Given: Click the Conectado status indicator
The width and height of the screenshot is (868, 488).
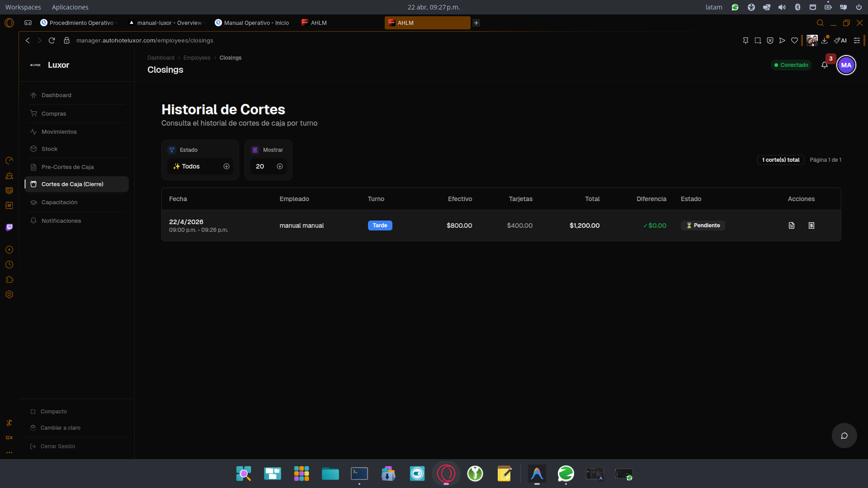Looking at the screenshot, I should point(791,65).
